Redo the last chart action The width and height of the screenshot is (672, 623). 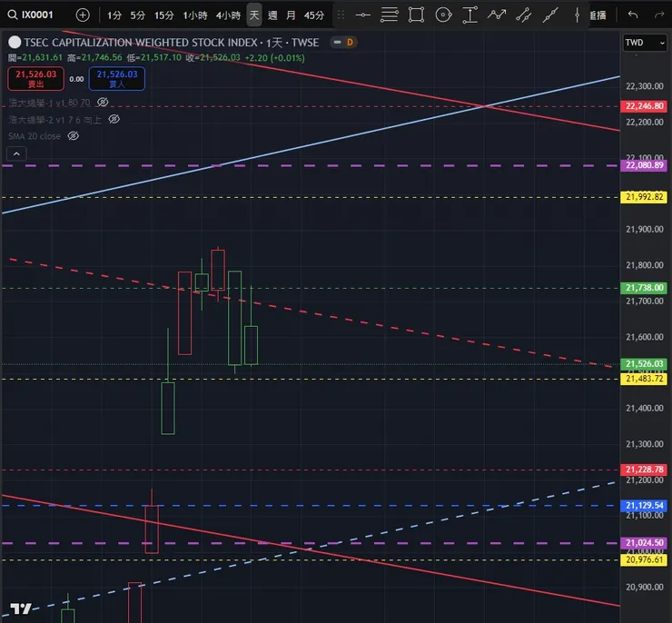click(x=658, y=15)
